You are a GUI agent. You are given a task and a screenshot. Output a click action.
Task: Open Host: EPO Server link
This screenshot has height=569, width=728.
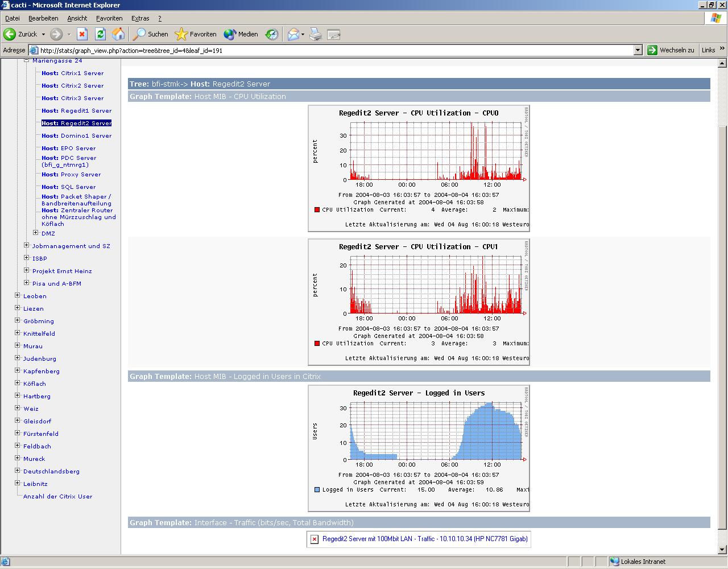pos(68,148)
